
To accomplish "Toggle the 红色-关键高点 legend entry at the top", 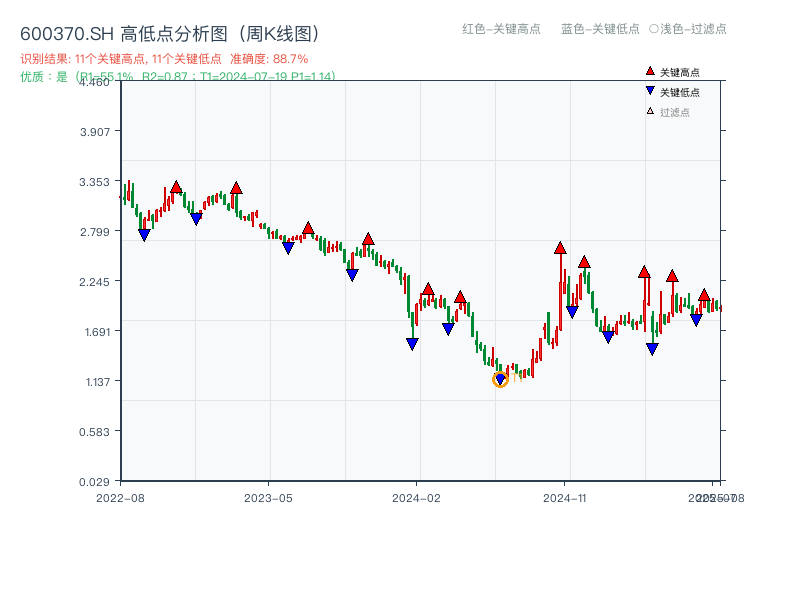I will point(501,29).
